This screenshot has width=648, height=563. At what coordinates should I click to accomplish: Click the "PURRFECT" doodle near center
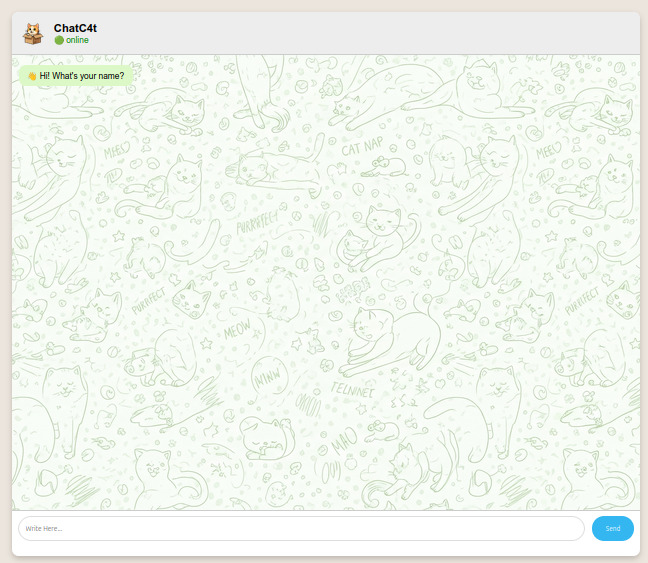[x=257, y=220]
